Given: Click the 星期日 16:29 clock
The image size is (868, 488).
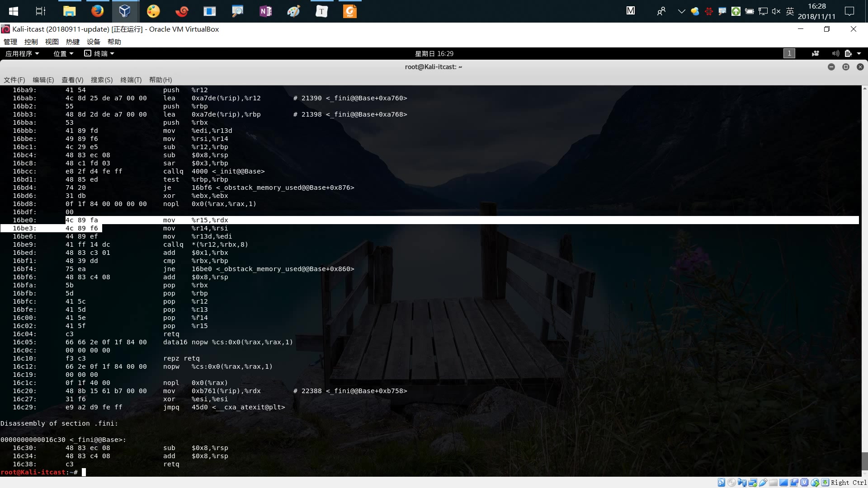Looking at the screenshot, I should pyautogui.click(x=434, y=53).
